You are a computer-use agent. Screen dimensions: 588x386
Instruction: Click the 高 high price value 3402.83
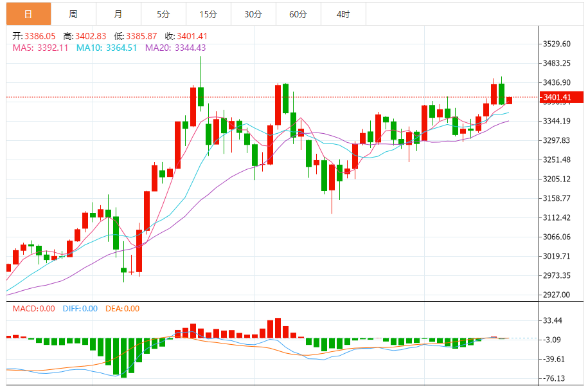pyautogui.click(x=91, y=37)
